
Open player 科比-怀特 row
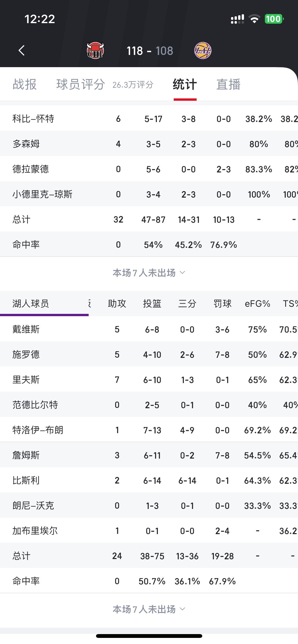point(149,119)
